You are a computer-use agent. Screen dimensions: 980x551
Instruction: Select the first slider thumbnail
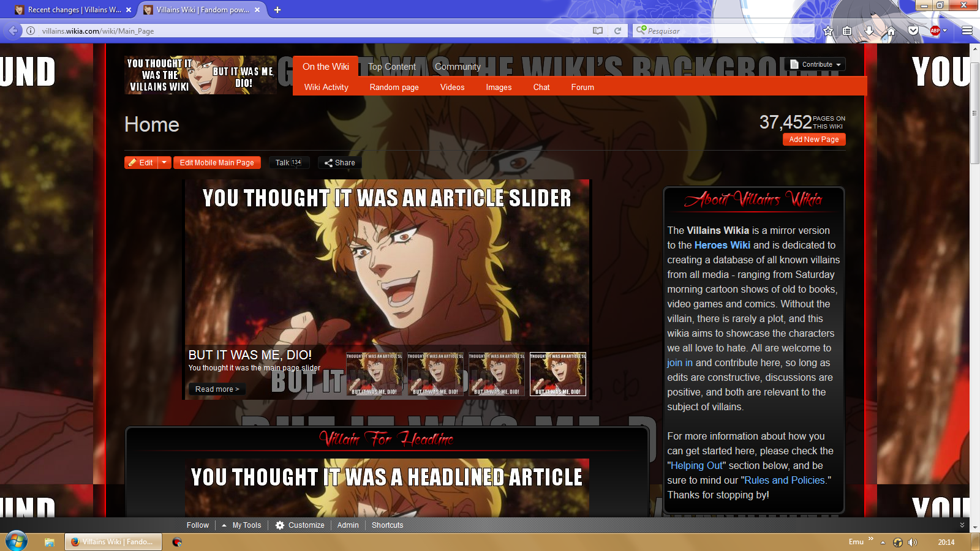coord(374,374)
